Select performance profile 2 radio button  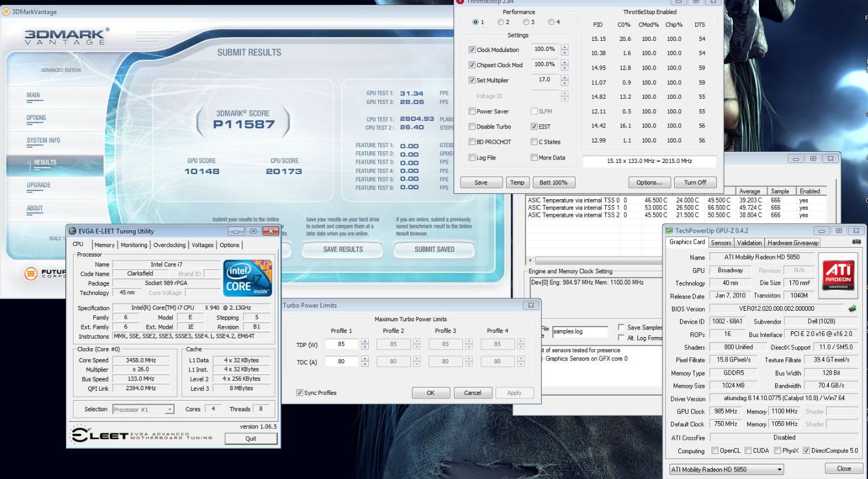coord(501,22)
